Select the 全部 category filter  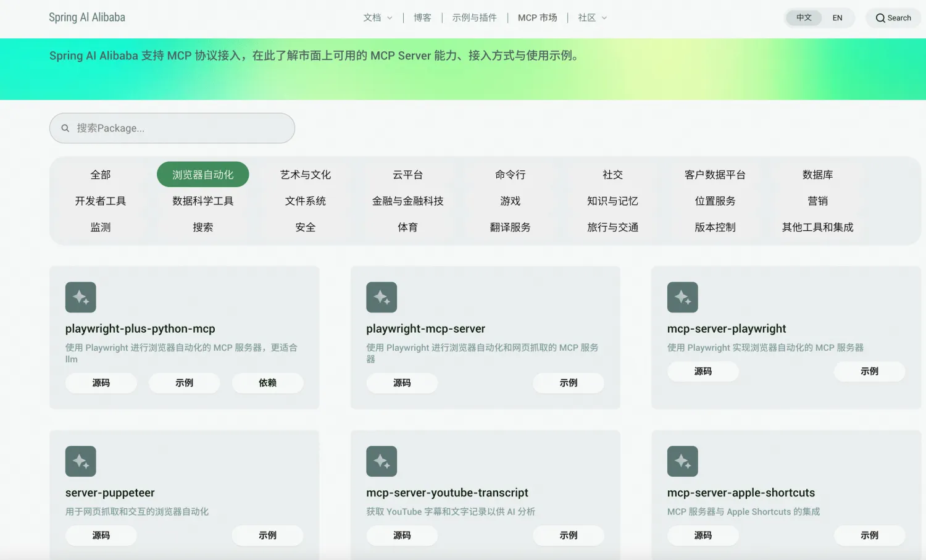[101, 175]
